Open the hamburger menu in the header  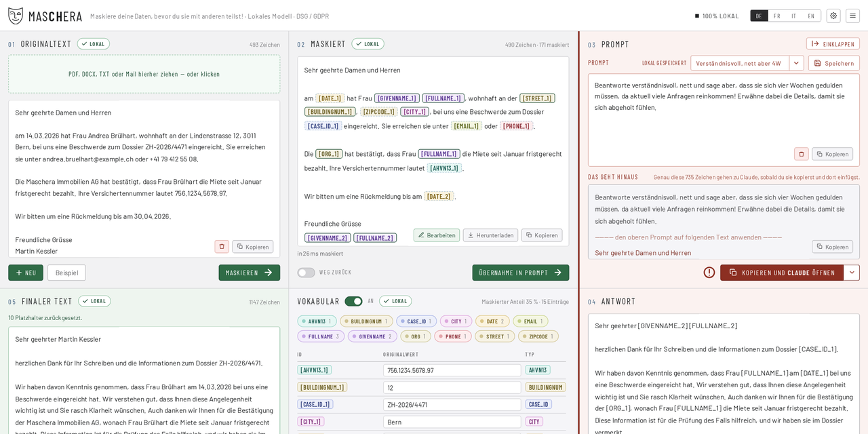point(852,16)
